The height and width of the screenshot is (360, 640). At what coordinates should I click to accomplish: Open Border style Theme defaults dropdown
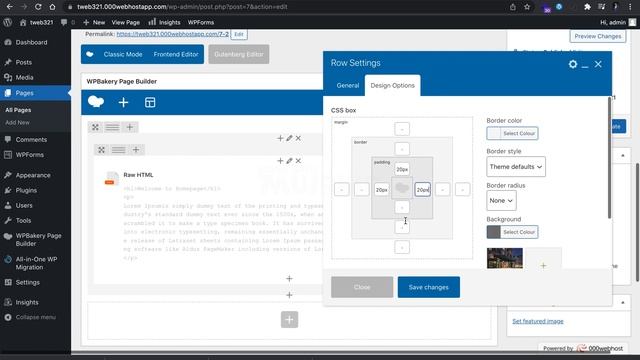pos(516,167)
